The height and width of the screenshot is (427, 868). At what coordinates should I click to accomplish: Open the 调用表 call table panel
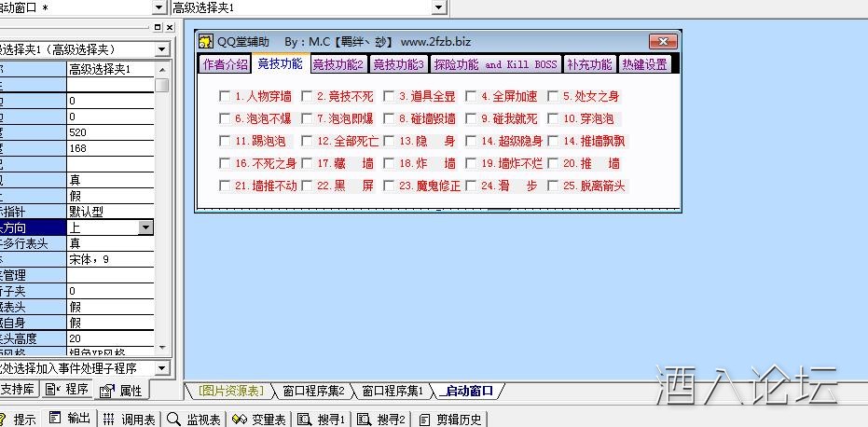click(x=109, y=419)
